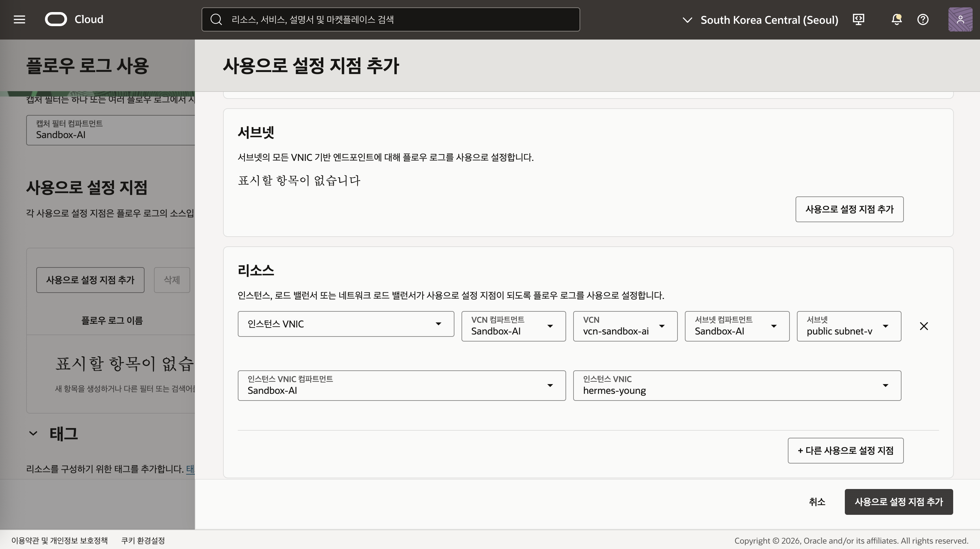Open the hamburger navigation menu
This screenshot has height=549, width=980.
point(19,19)
